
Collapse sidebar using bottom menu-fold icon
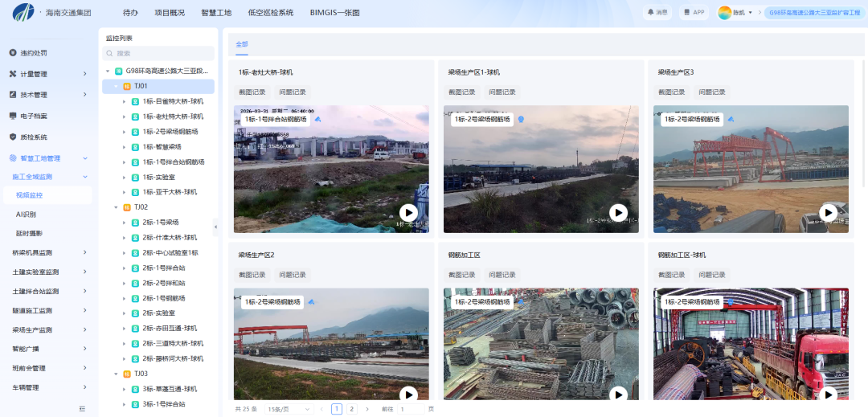82,409
